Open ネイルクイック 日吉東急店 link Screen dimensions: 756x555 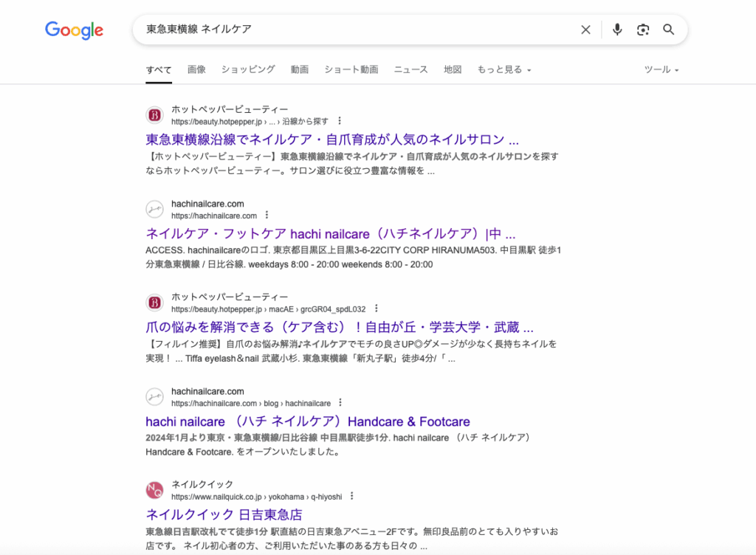click(x=224, y=514)
